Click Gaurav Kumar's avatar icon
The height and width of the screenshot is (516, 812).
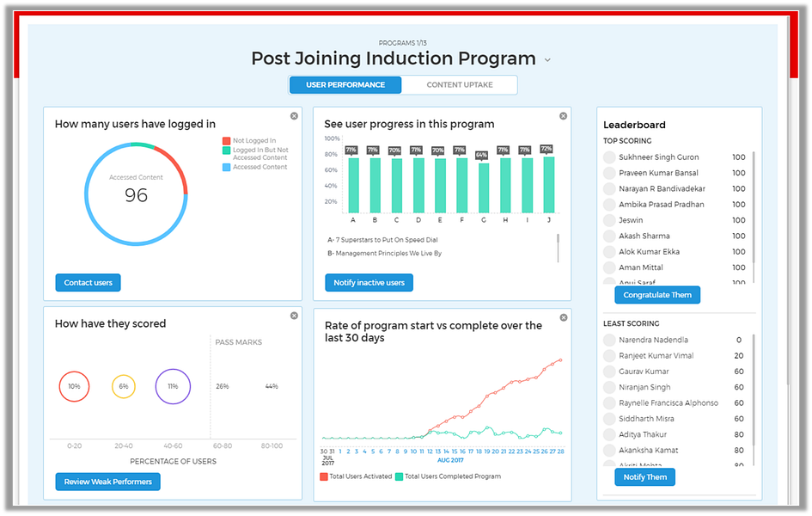pos(609,372)
